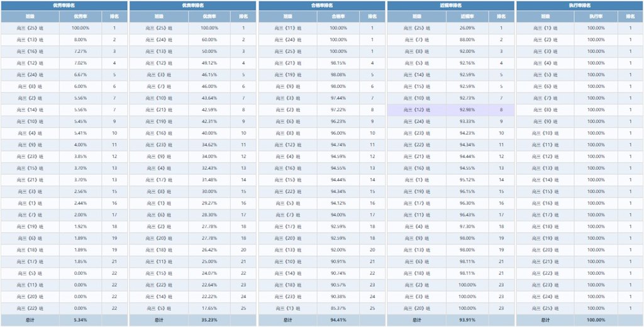Click the 优秀率排名 table title

(64, 5)
